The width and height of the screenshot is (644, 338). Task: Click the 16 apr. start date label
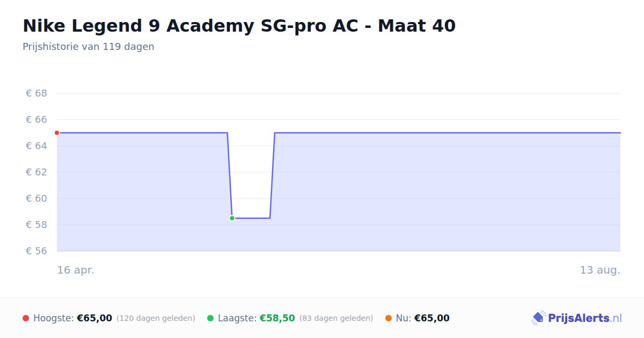click(x=76, y=270)
